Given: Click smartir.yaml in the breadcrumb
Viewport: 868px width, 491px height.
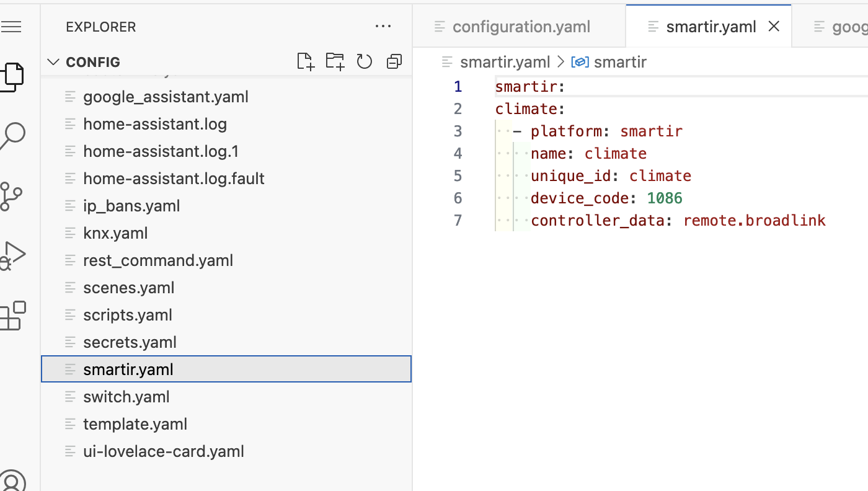Looking at the screenshot, I should (x=505, y=62).
